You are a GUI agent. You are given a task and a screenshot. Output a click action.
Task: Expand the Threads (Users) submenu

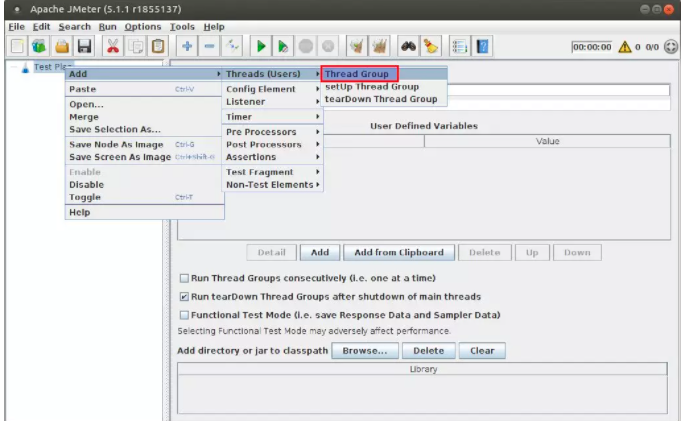click(x=272, y=74)
